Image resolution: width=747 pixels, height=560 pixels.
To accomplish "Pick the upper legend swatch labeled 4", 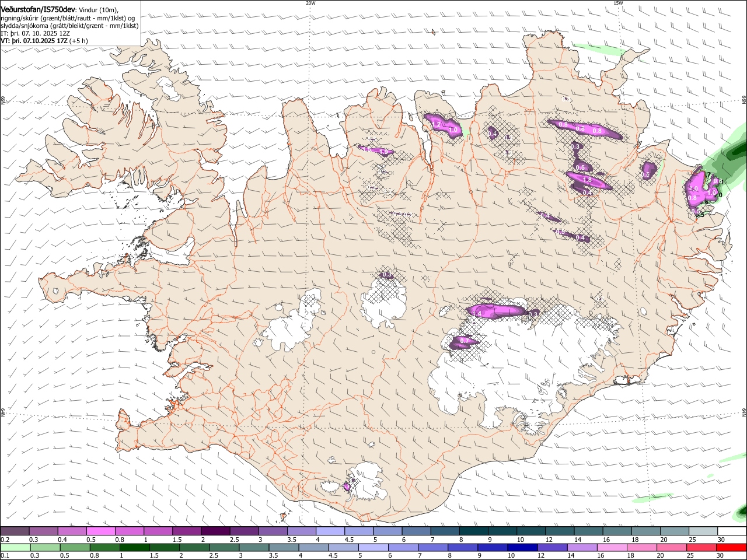I will tap(330, 531).
